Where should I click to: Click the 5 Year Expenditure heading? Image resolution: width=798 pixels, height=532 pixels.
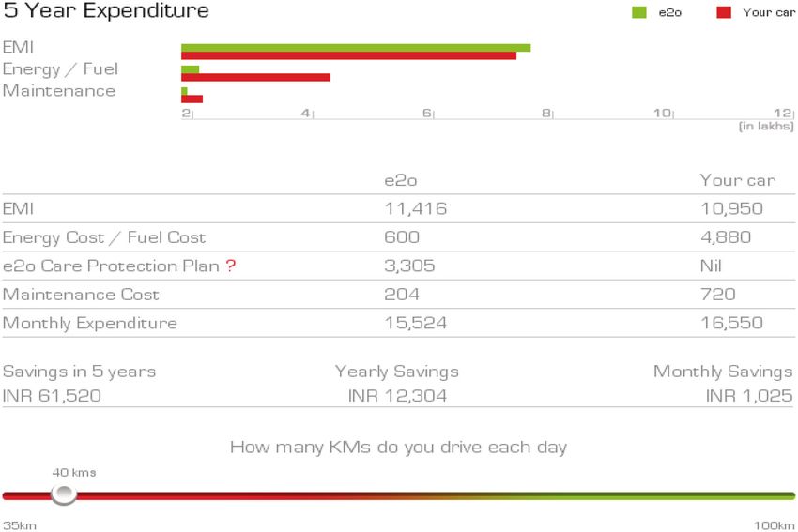[x=106, y=11]
